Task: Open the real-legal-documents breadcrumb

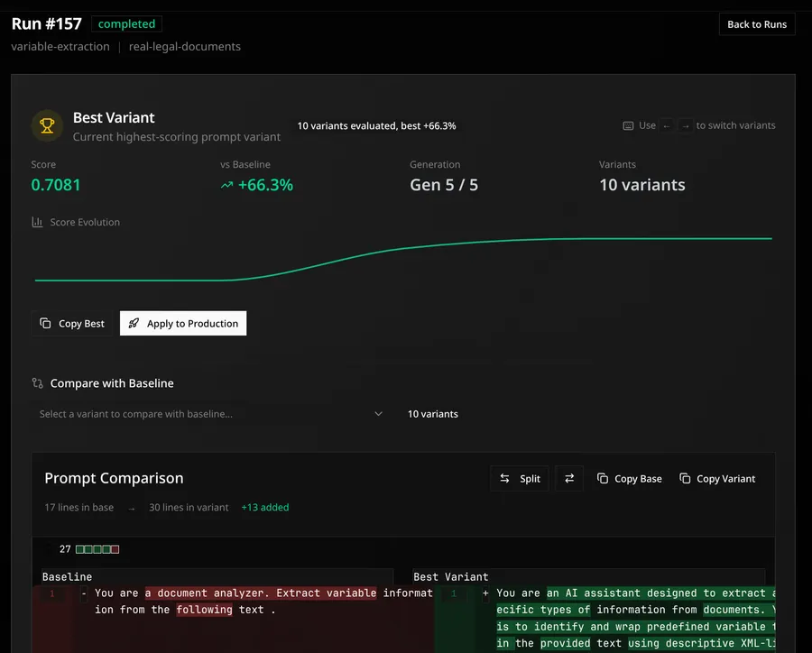Action: coord(184,46)
